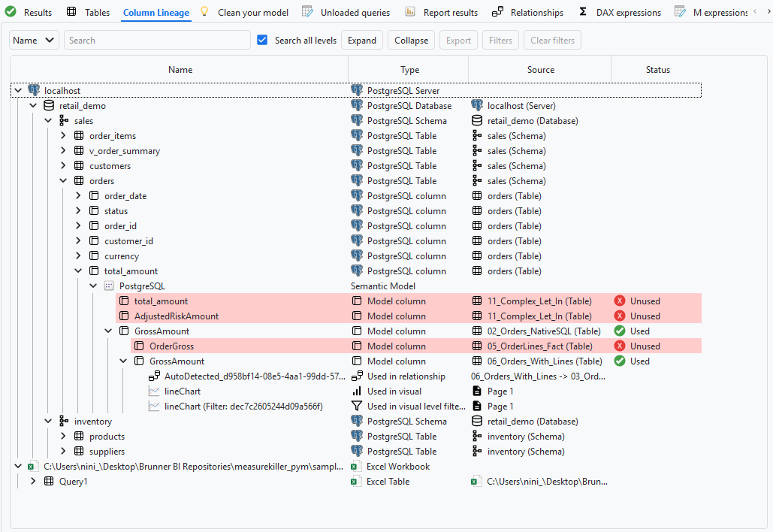Click the Collapse button
The image size is (773, 532).
(x=411, y=40)
